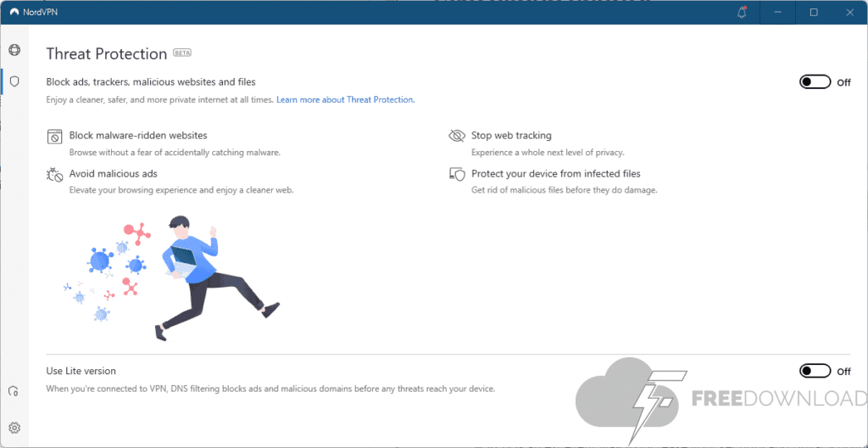The height and width of the screenshot is (448, 868).
Task: Click the BETA badge next to title
Action: coord(182,53)
